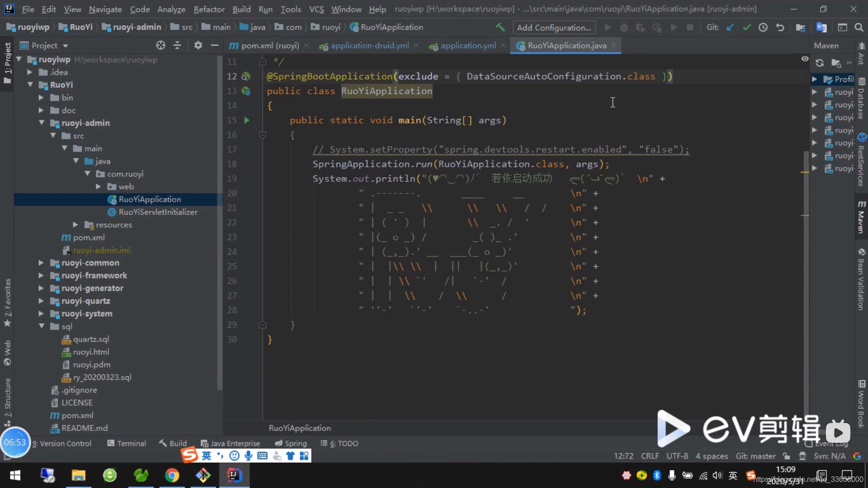868x488 pixels.
Task: Open the VCS menu
Action: (316, 9)
